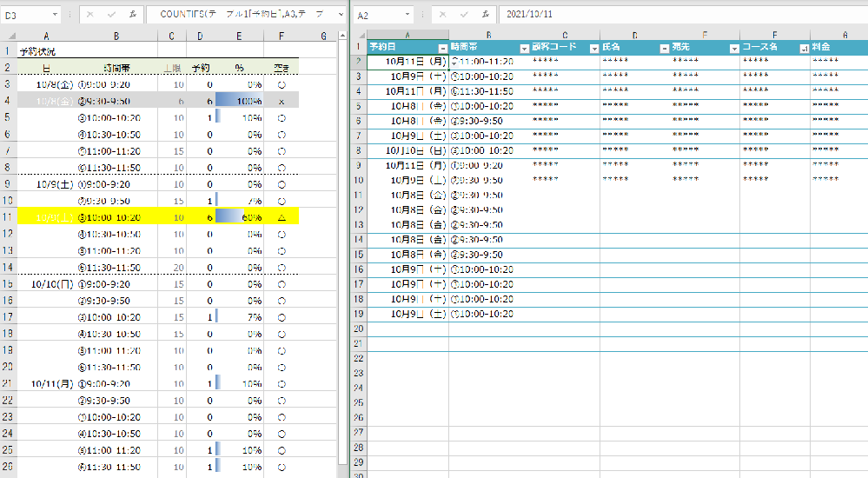The image size is (868, 478).
Task: Open the Name Box dropdown showing D3
Action: coord(55,15)
